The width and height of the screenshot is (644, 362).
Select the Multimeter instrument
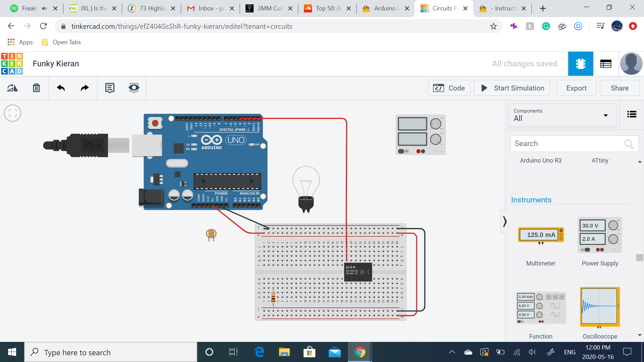tap(540, 235)
